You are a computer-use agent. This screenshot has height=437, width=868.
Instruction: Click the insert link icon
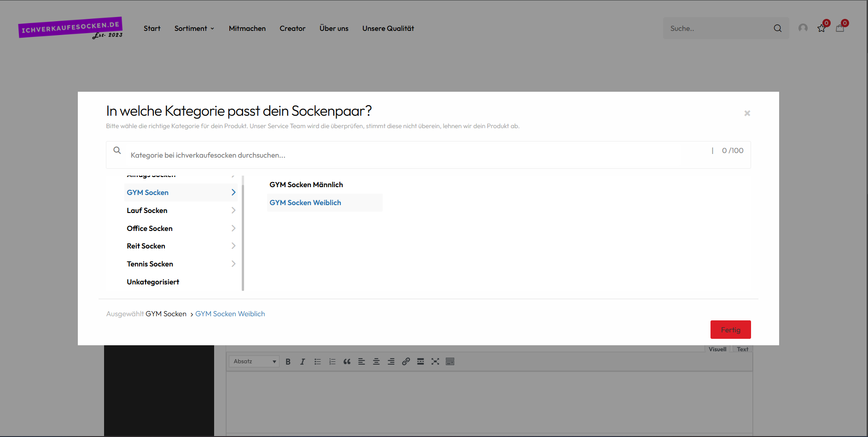pyautogui.click(x=406, y=362)
